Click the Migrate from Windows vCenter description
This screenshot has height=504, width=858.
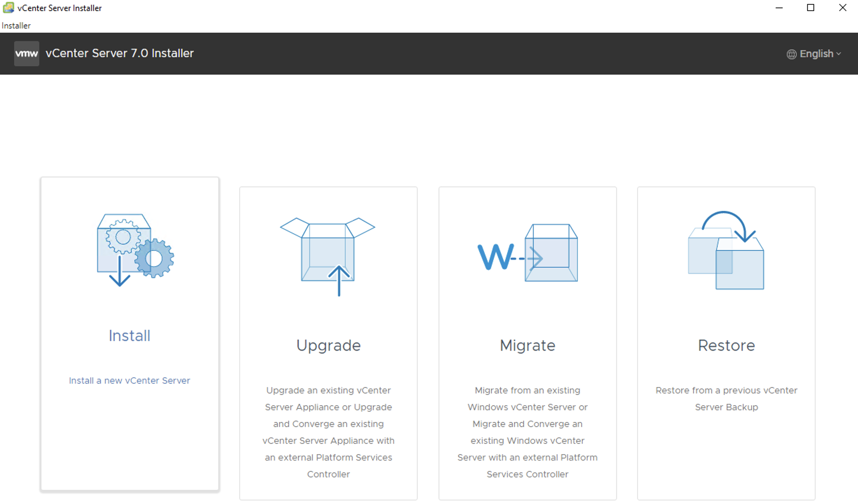pyautogui.click(x=527, y=432)
